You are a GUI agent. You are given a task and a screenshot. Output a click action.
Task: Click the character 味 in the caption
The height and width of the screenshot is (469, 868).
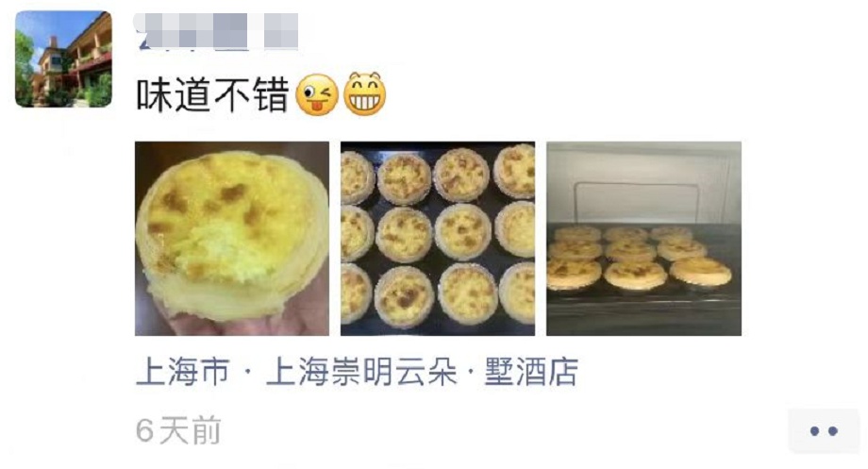[155, 95]
